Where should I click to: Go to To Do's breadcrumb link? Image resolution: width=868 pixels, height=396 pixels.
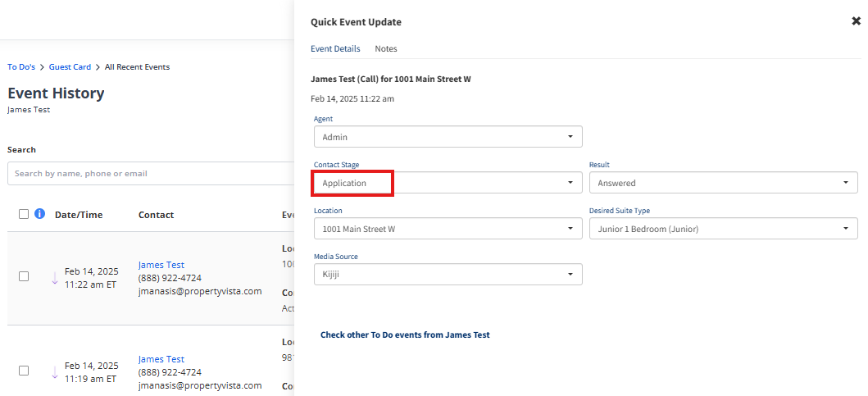click(21, 67)
